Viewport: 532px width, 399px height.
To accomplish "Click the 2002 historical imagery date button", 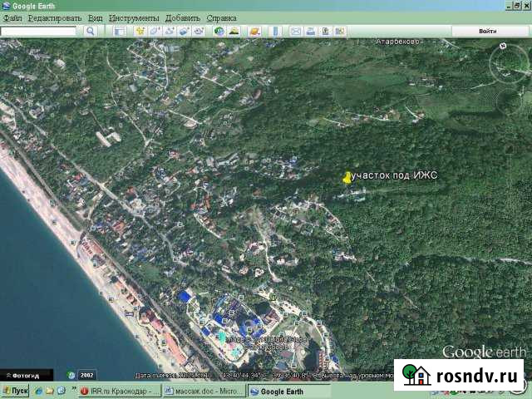I will 86,375.
